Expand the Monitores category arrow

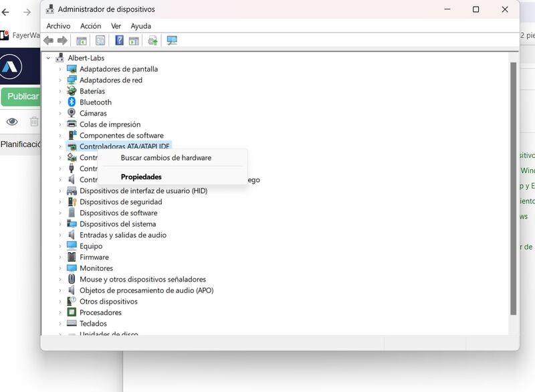pos(60,268)
